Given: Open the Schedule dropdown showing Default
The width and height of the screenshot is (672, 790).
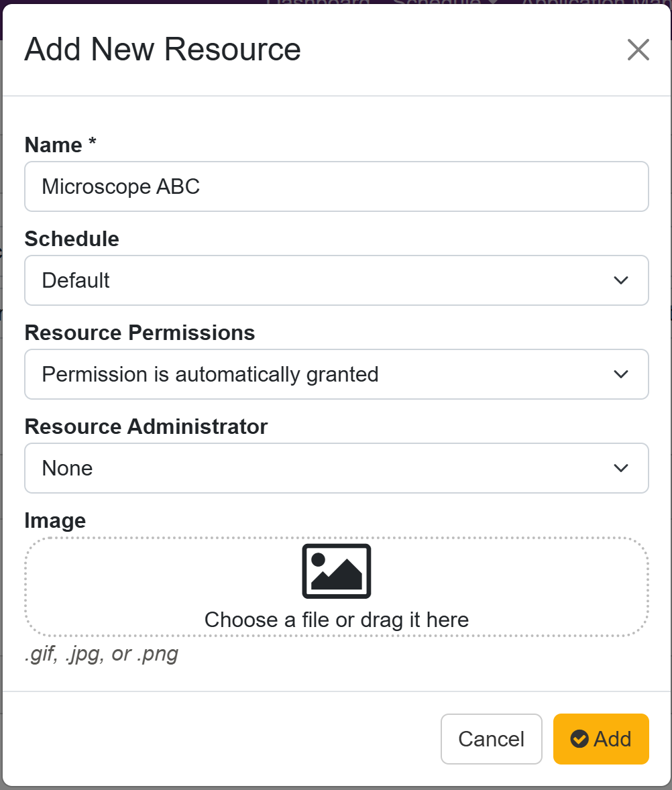Looking at the screenshot, I should tap(322, 280).
